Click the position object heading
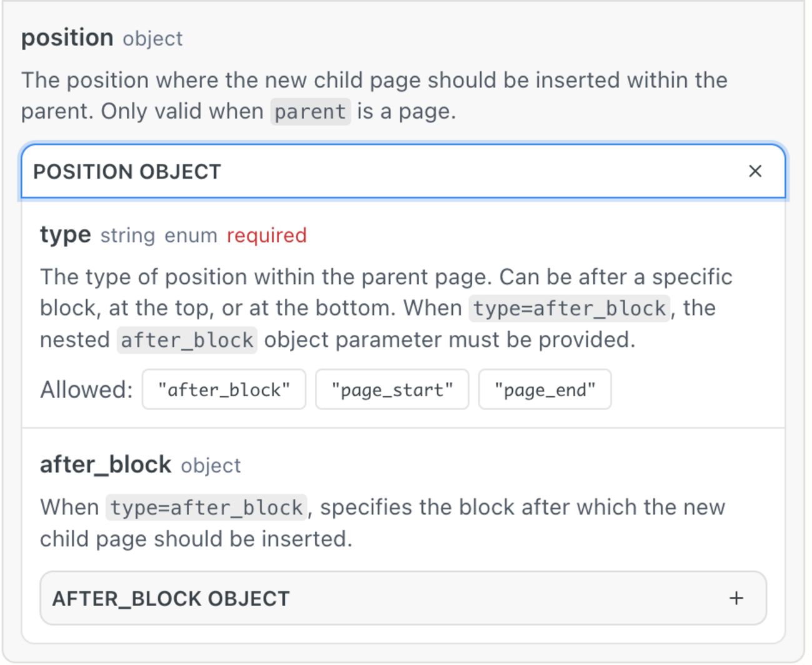 pyautogui.click(x=66, y=37)
